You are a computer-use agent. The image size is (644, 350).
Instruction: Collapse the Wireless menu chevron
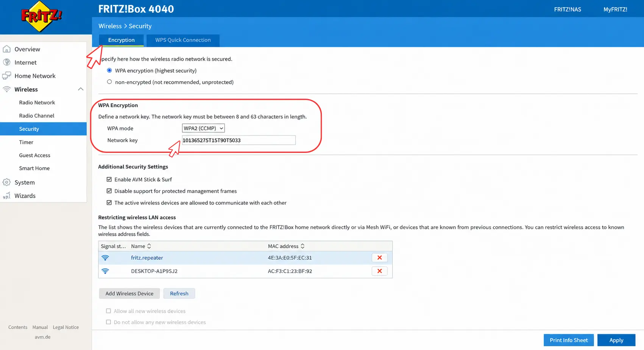coord(80,89)
